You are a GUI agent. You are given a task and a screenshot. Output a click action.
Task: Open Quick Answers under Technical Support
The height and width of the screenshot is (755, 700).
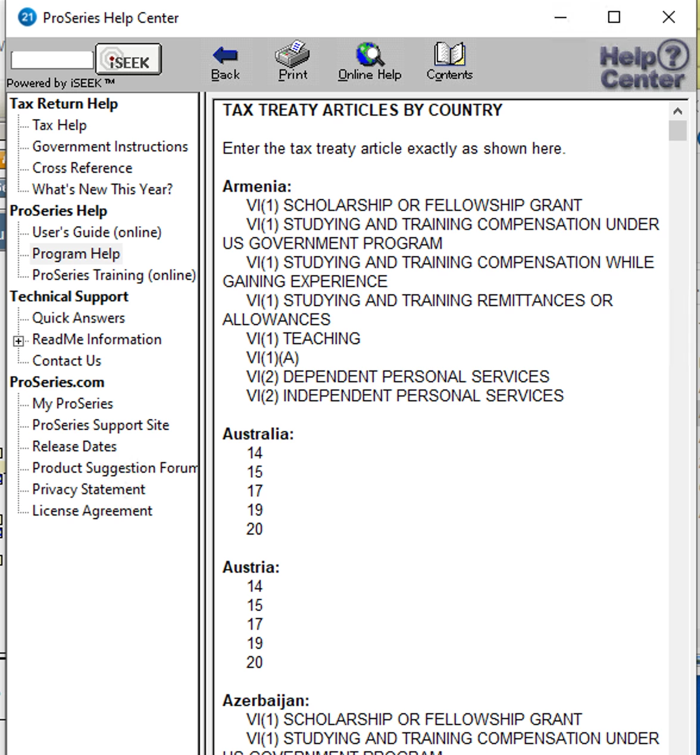tap(79, 318)
